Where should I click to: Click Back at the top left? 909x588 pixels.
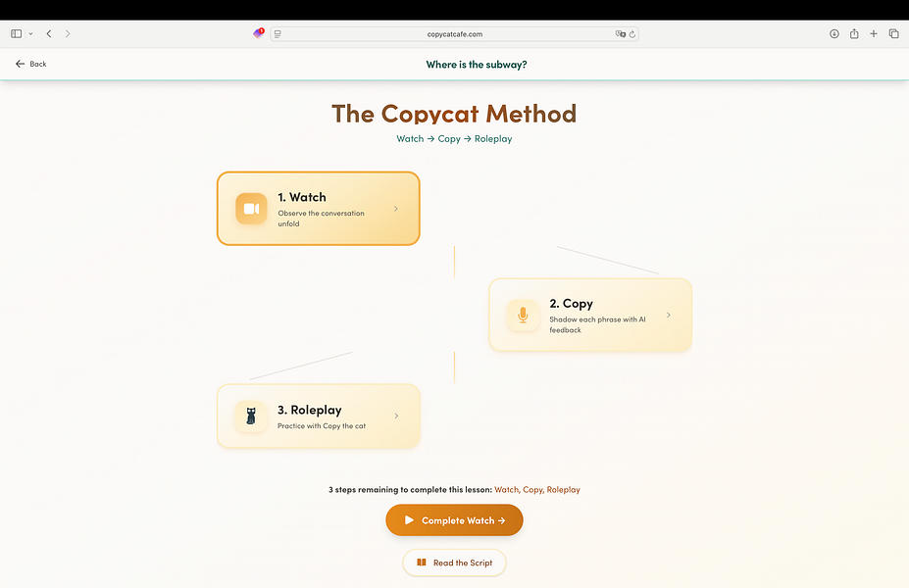[x=29, y=64]
